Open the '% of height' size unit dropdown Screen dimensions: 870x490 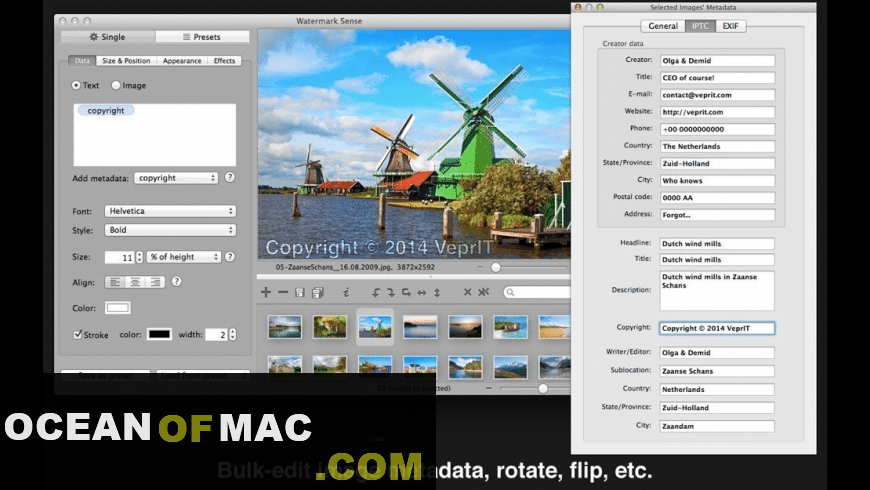(184, 257)
